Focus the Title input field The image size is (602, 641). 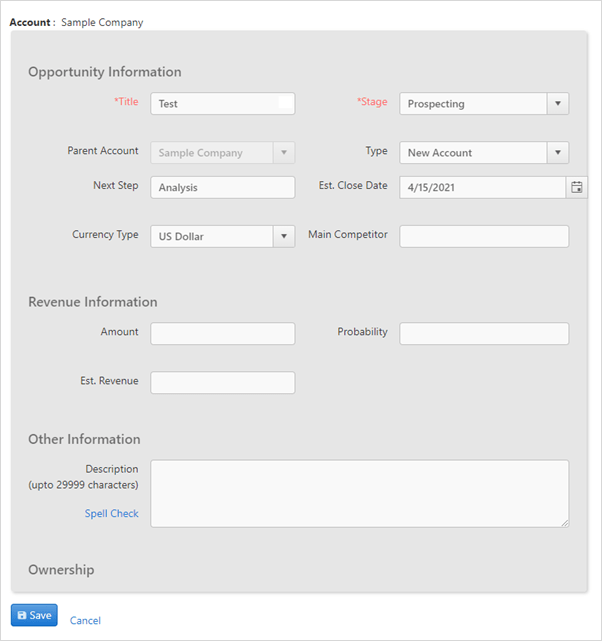[x=223, y=103]
